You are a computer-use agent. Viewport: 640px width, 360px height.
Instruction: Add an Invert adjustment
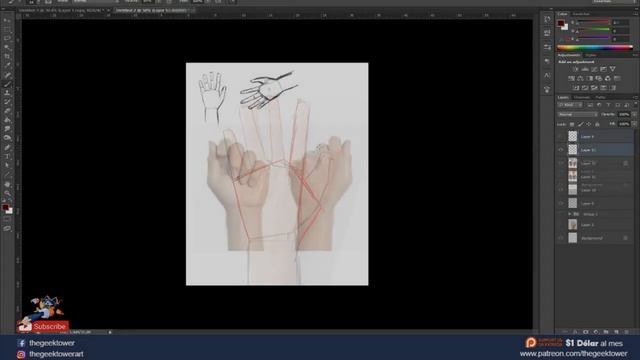576,88
